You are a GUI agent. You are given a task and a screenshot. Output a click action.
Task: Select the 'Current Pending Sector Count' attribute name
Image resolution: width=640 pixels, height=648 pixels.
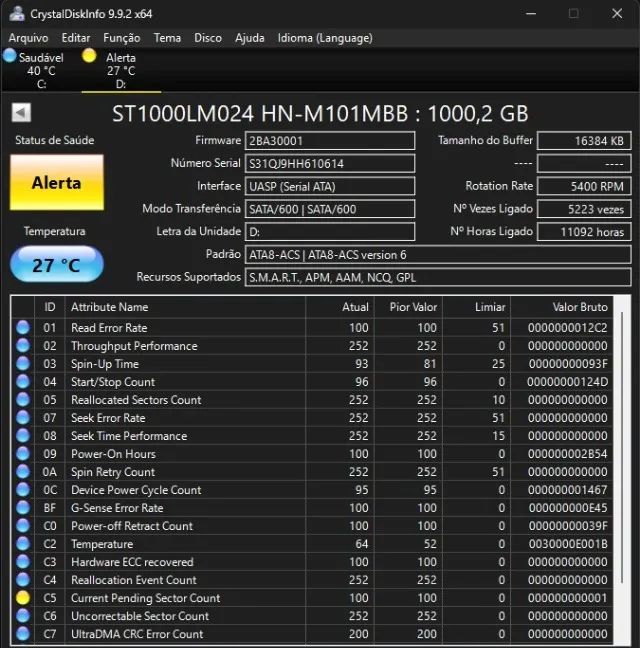[x=145, y=598]
